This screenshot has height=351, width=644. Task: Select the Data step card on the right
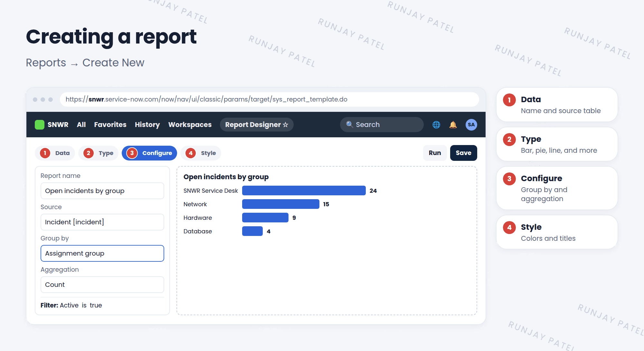[557, 105]
